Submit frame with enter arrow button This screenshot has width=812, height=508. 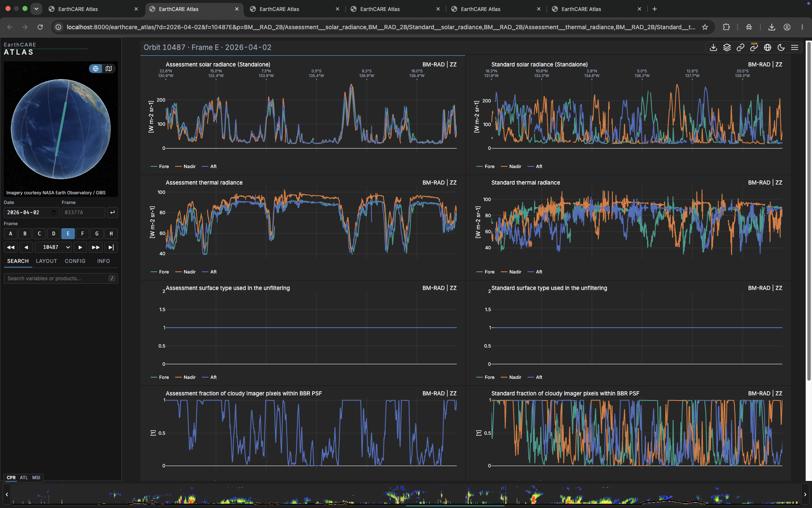[x=112, y=213]
